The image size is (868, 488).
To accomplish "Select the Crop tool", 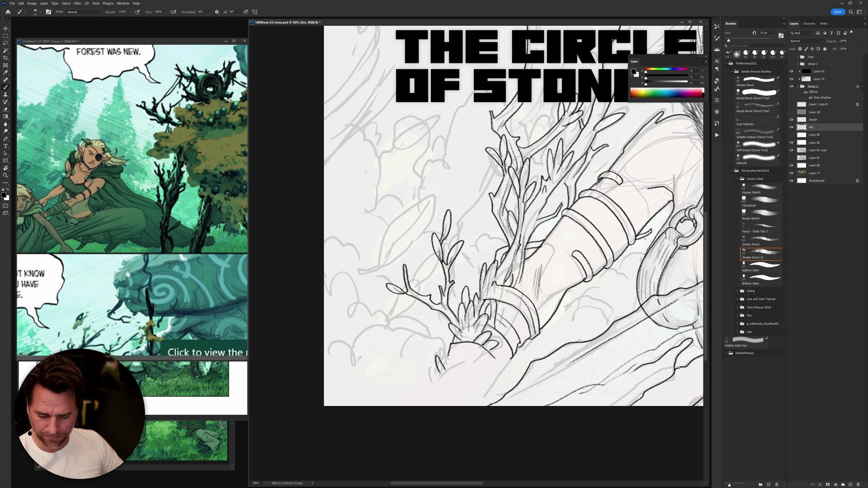I will [x=5, y=58].
